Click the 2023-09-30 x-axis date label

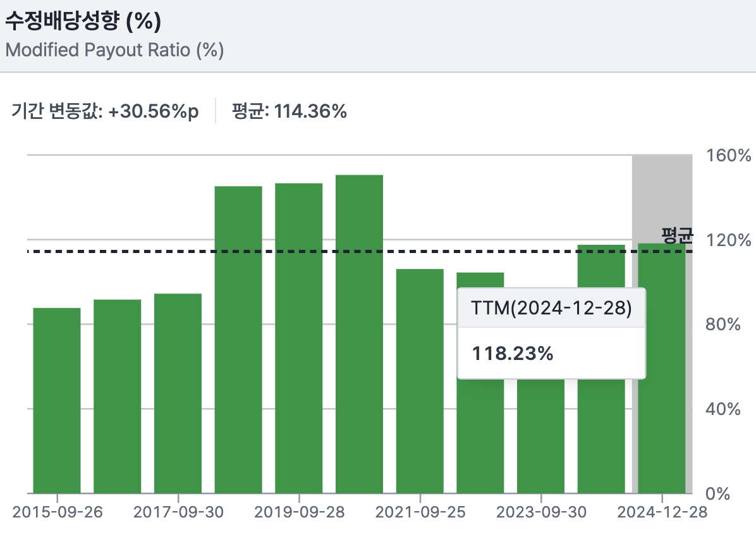tap(541, 512)
